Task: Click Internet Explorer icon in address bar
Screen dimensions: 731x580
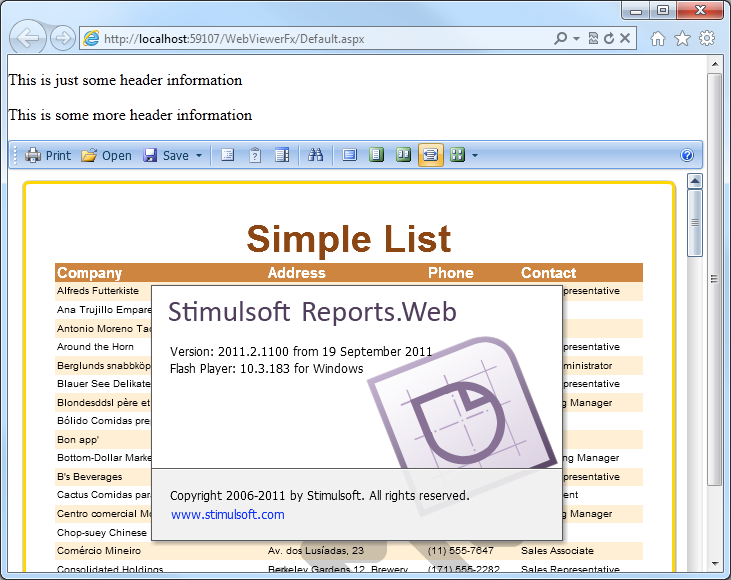Action: tap(91, 38)
